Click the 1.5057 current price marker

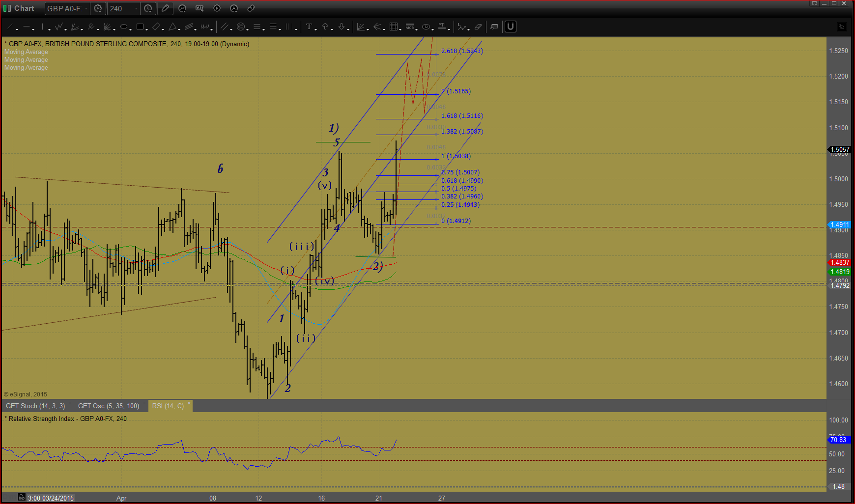840,149
